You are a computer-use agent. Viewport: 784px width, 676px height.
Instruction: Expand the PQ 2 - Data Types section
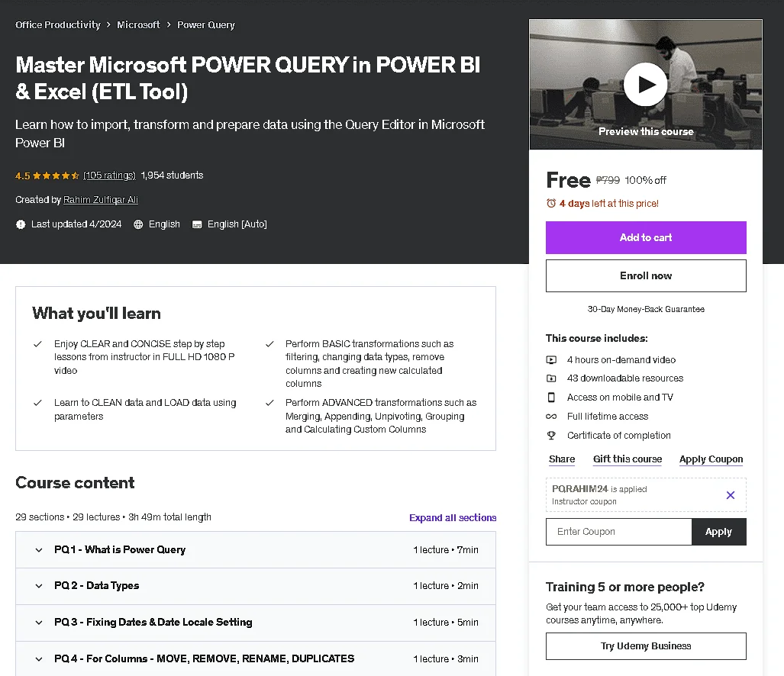[x=256, y=586]
